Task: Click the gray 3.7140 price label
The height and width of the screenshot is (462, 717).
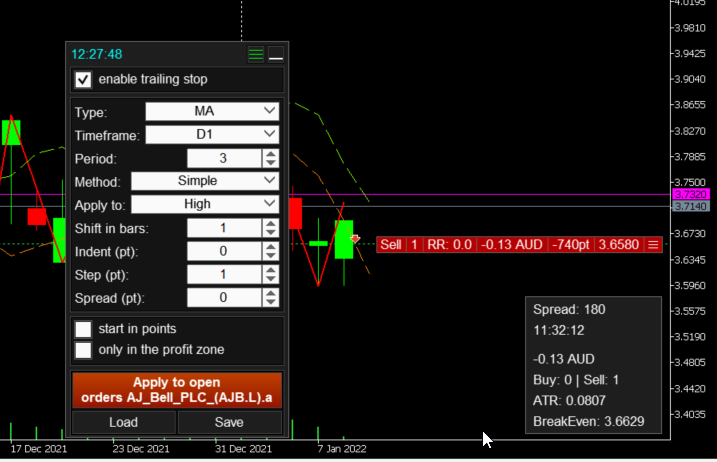Action: coord(690,206)
